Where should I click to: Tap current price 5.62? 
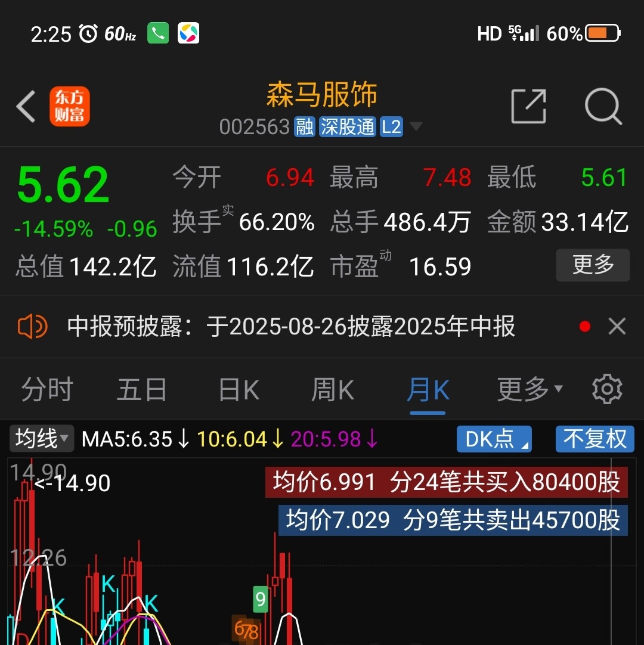coord(63,185)
